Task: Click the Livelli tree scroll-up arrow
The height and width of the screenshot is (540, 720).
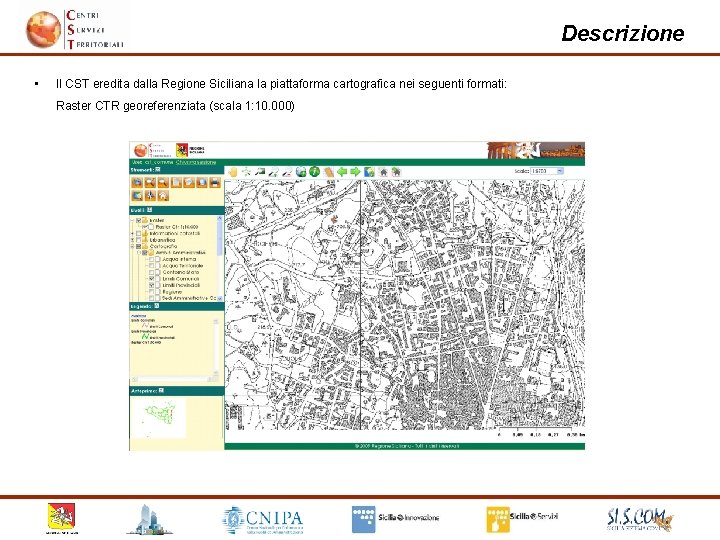Action: tap(220, 218)
